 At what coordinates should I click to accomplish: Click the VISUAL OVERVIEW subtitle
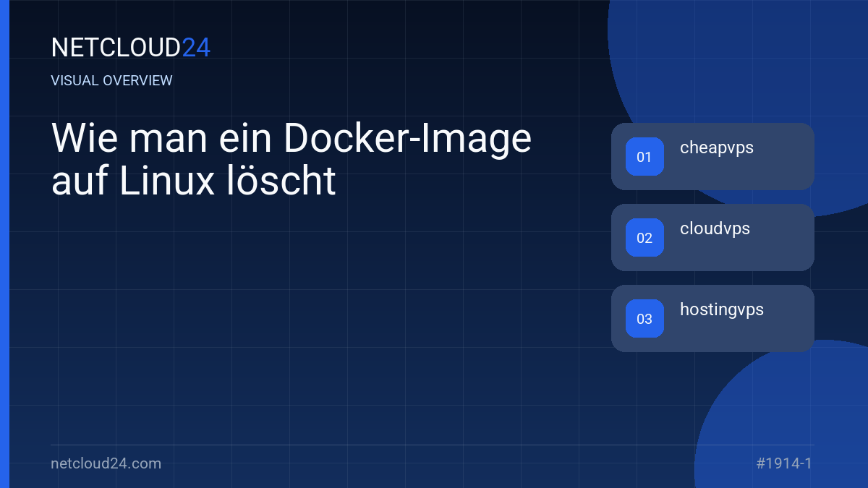click(112, 81)
